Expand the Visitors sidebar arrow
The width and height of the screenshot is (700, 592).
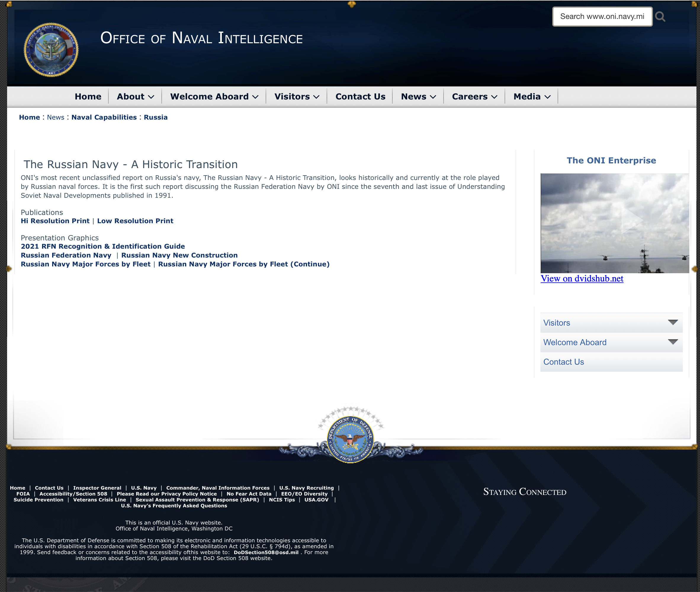point(673,323)
